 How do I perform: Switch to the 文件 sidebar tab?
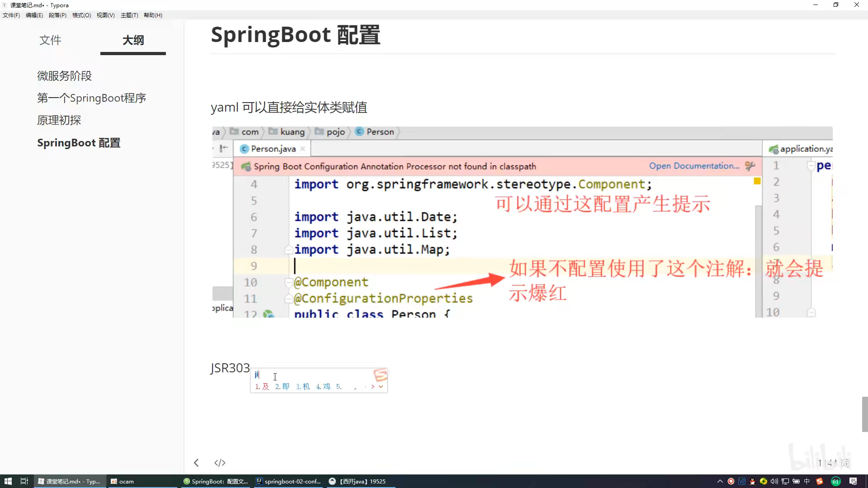click(x=50, y=40)
